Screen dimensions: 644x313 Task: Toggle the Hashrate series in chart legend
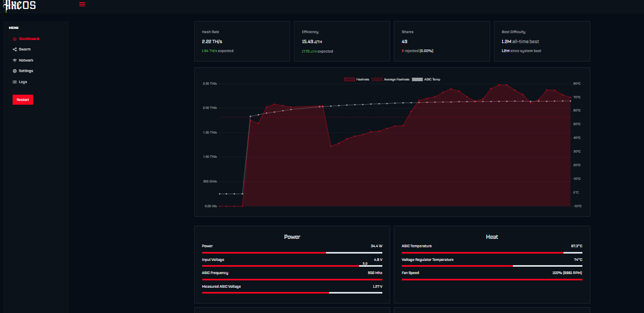356,79
